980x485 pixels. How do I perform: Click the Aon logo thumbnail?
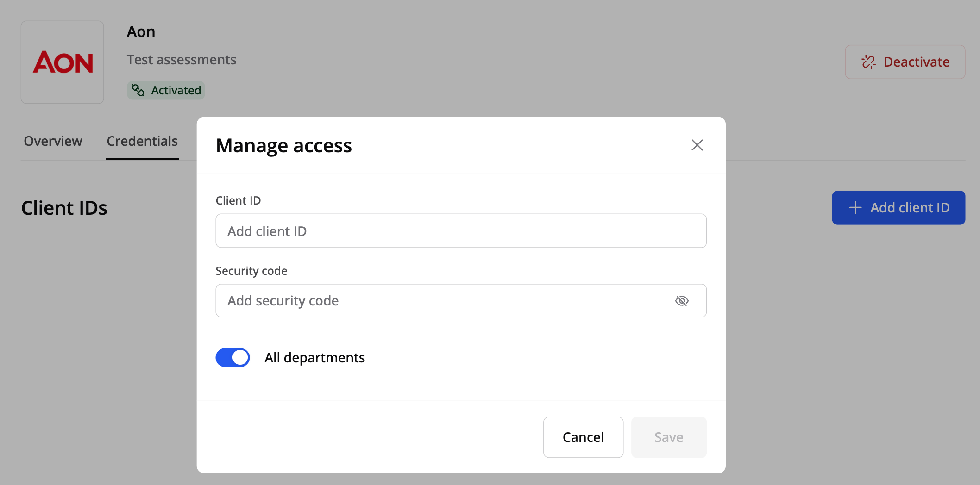(x=63, y=62)
